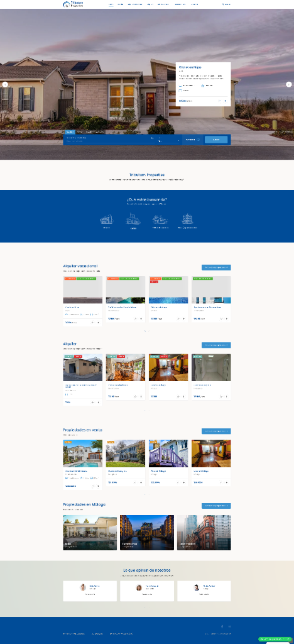
Task: Click the Propiedades en Málaga section heading
Action: 84,504
